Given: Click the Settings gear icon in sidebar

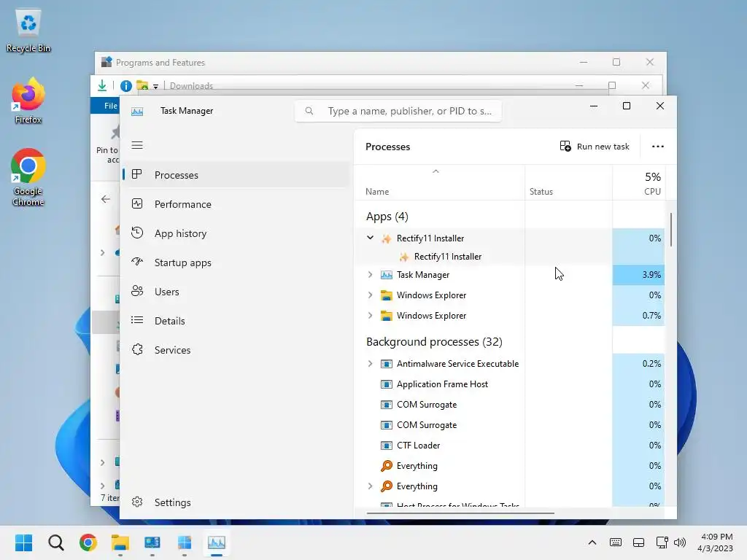Looking at the screenshot, I should [x=137, y=502].
